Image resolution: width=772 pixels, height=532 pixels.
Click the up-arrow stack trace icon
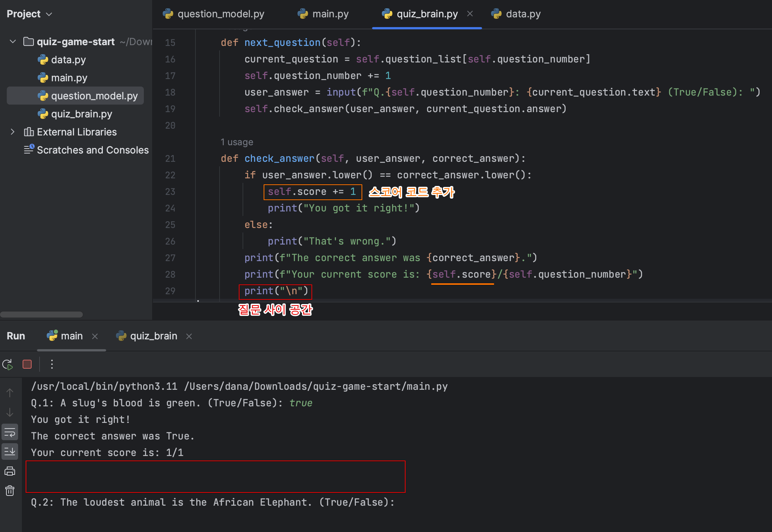tap(10, 393)
